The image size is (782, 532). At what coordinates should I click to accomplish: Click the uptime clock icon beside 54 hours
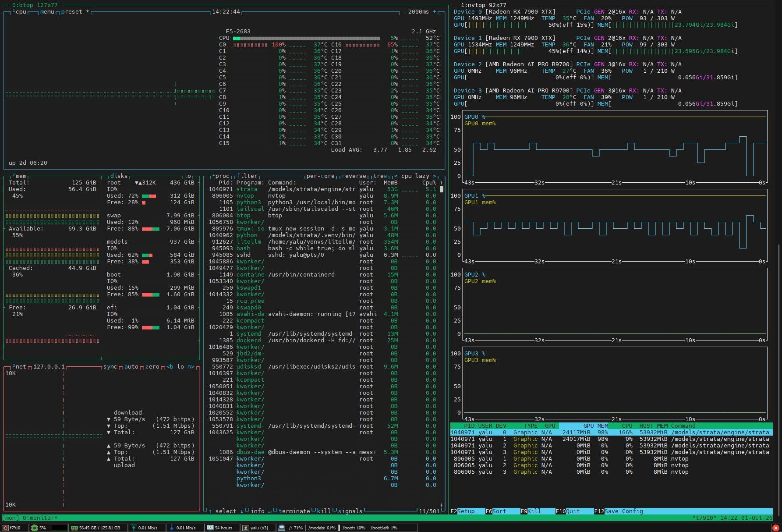pyautogui.click(x=210, y=528)
